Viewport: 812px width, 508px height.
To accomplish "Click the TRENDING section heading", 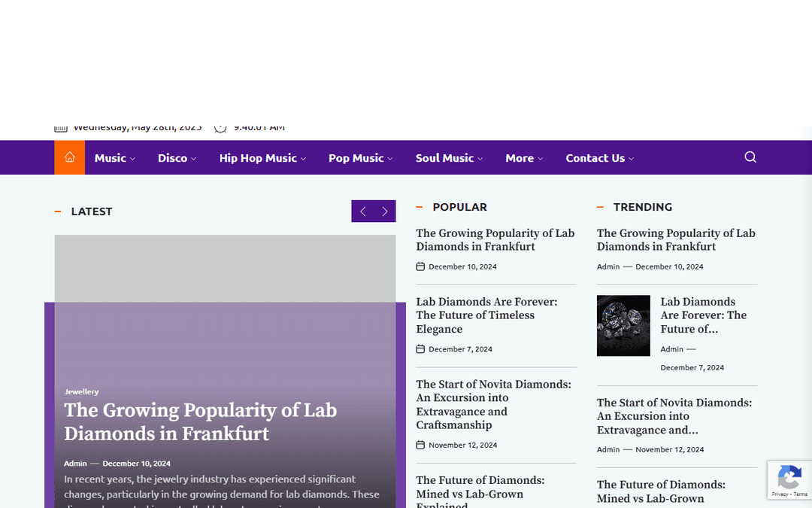I will [x=643, y=207].
